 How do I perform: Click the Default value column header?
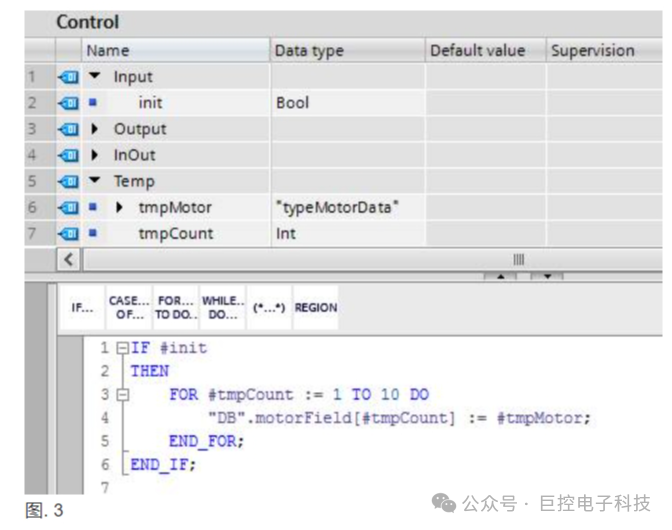pos(486,51)
